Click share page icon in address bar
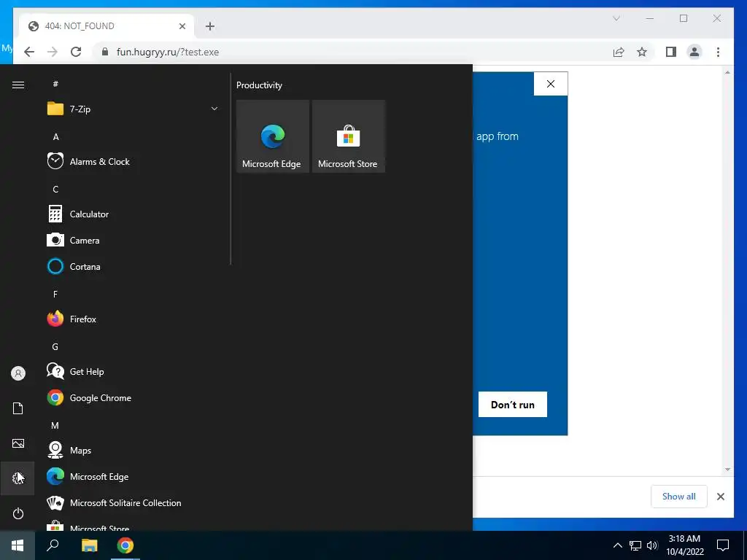Screen dimensions: 747x560 click(x=619, y=52)
